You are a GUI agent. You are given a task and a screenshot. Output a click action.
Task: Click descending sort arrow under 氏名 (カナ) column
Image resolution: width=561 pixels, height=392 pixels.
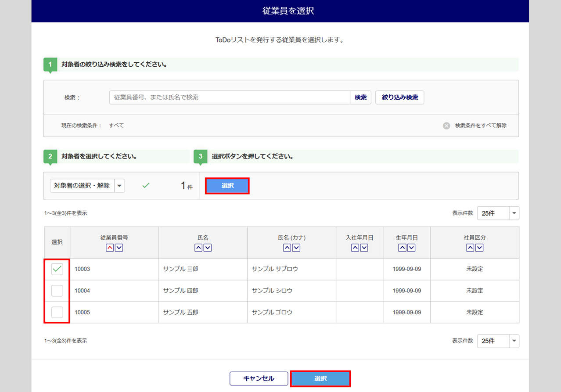tap(296, 248)
